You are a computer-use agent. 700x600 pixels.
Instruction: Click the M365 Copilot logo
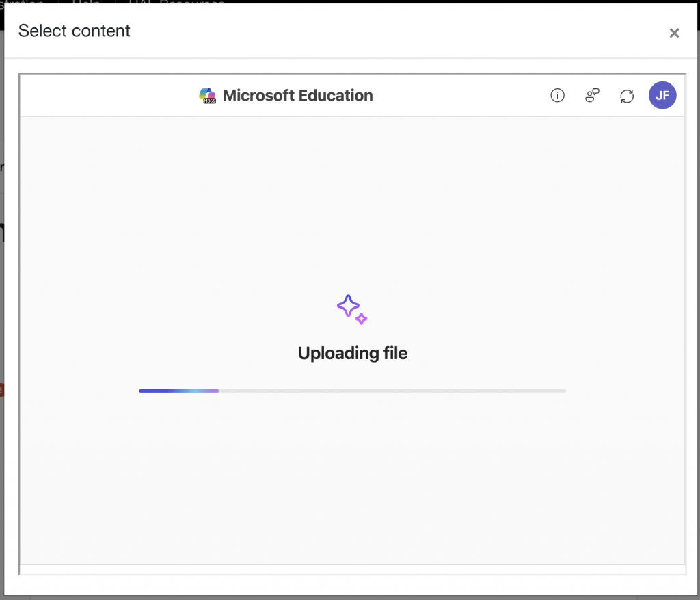click(208, 96)
